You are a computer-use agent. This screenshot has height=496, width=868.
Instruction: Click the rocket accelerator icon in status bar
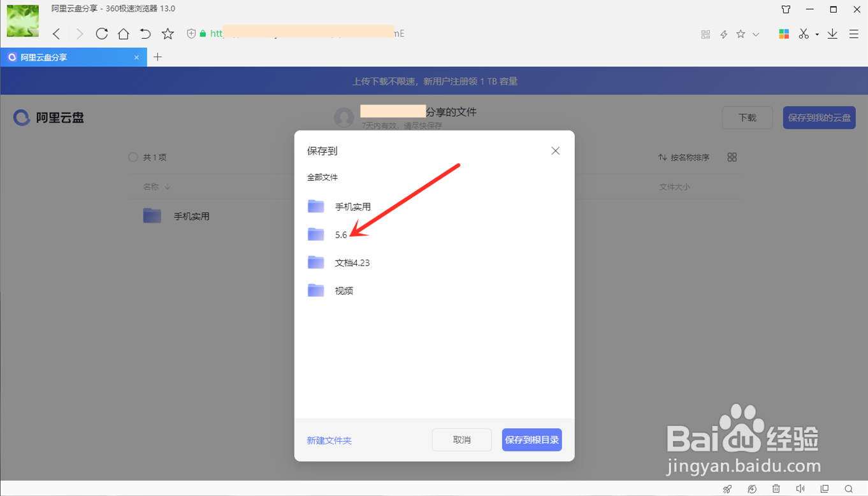727,489
